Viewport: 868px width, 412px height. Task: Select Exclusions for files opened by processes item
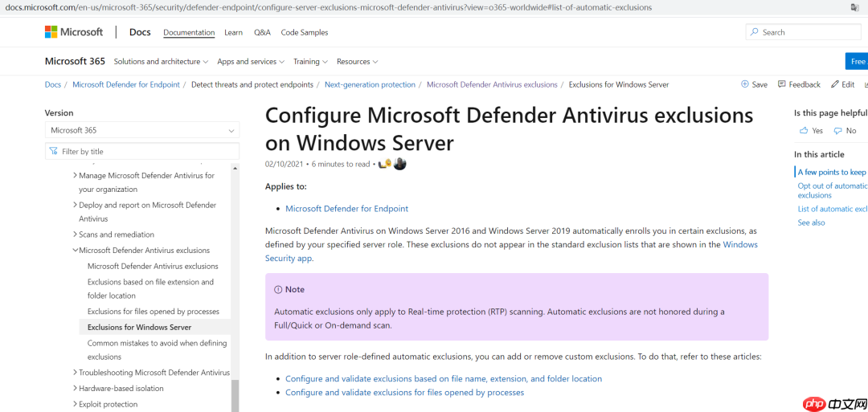[x=154, y=312]
